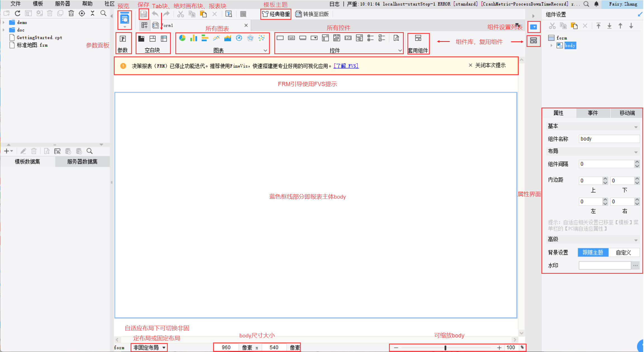Click the body zoom slider handle

(x=445, y=348)
